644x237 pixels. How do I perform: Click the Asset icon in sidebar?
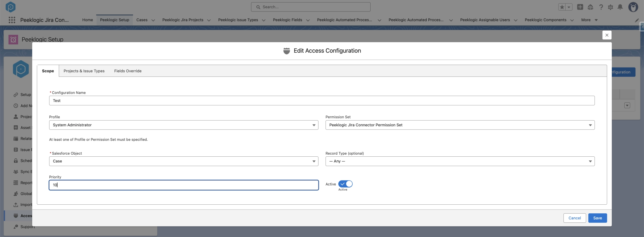coord(16,128)
